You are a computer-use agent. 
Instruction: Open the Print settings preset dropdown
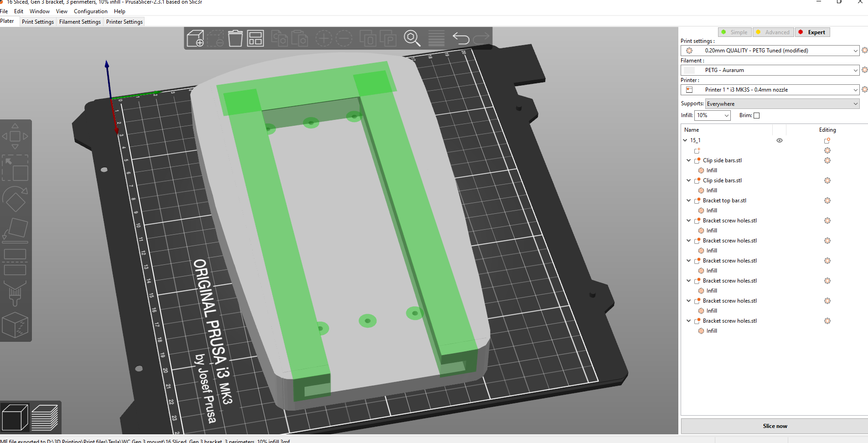click(x=770, y=51)
